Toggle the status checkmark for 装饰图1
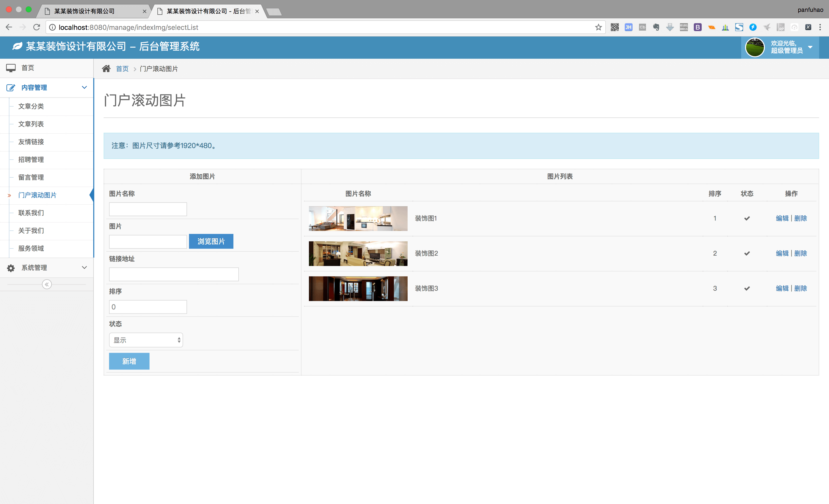829x504 pixels. coord(747,218)
